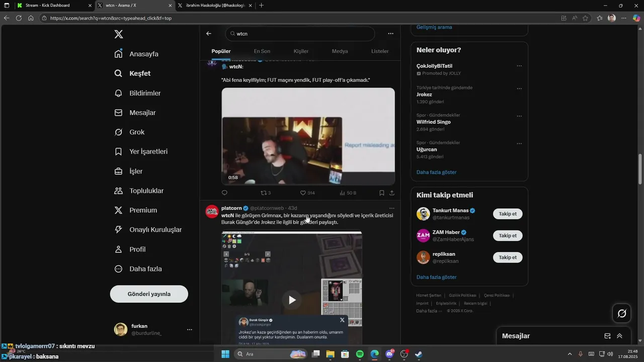Screen dimensions: 644x362
Task: Open Steam from the taskbar
Action: (x=419, y=354)
